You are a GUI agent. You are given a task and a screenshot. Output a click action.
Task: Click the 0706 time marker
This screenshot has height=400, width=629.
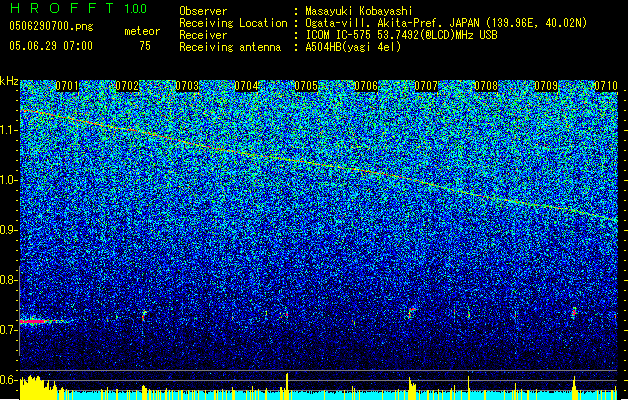[x=366, y=86]
